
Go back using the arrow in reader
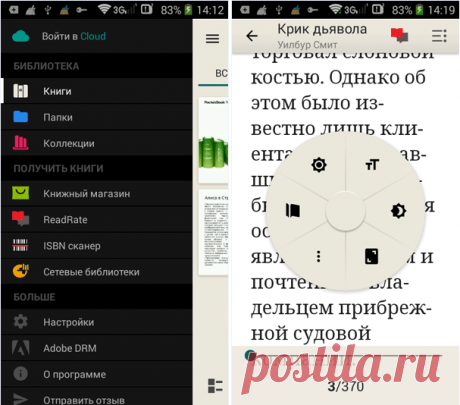click(x=252, y=35)
